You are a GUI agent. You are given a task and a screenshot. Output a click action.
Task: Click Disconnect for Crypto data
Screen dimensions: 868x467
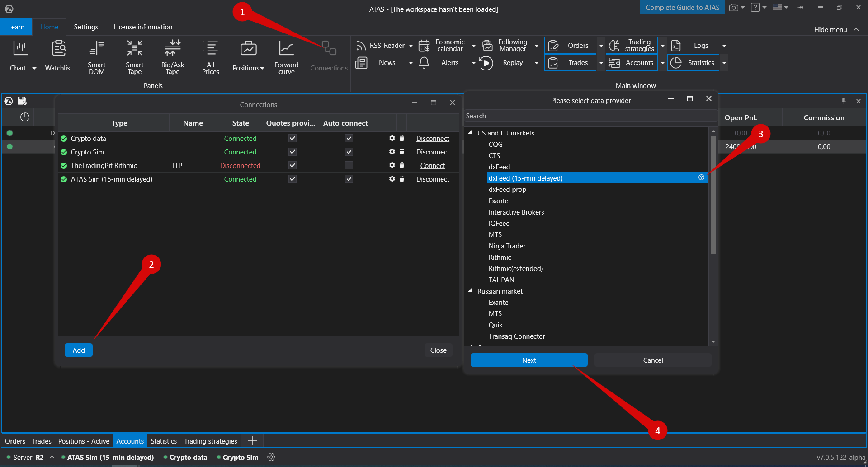tap(433, 139)
